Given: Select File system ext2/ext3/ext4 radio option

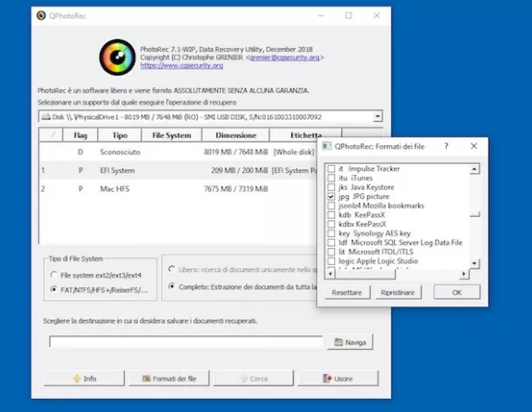Looking at the screenshot, I should pos(54,275).
